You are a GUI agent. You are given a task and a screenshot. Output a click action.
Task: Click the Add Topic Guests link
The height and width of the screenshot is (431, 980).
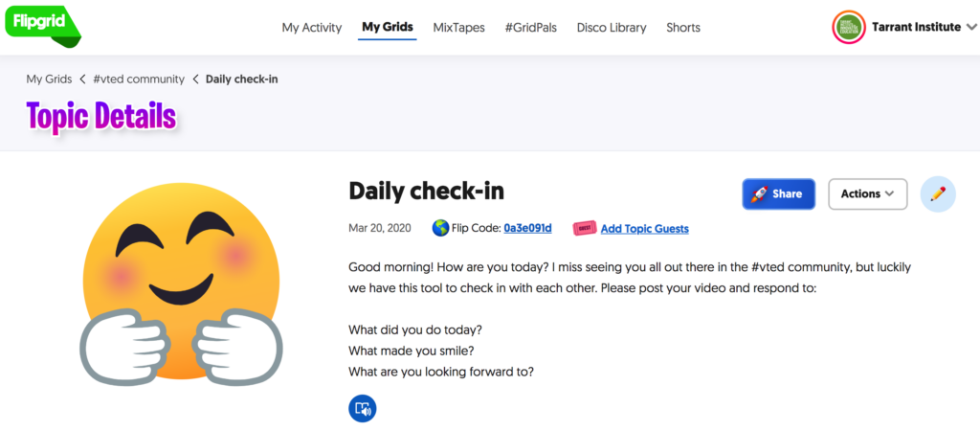click(x=644, y=229)
